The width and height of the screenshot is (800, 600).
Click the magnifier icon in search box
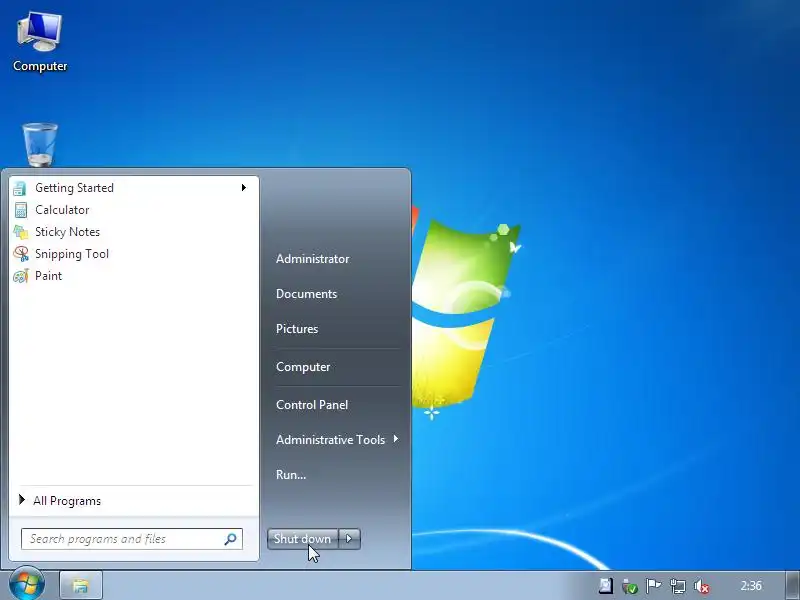(230, 539)
